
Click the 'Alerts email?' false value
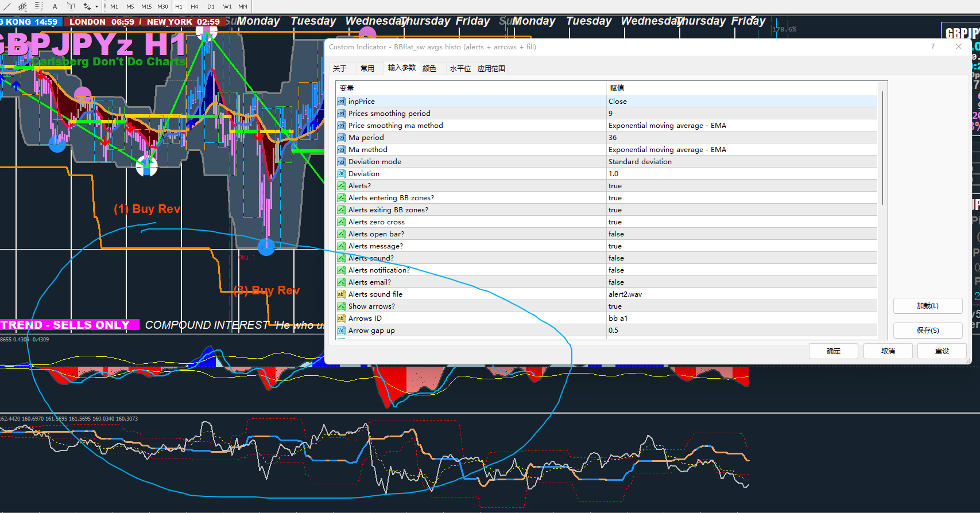pyautogui.click(x=616, y=282)
